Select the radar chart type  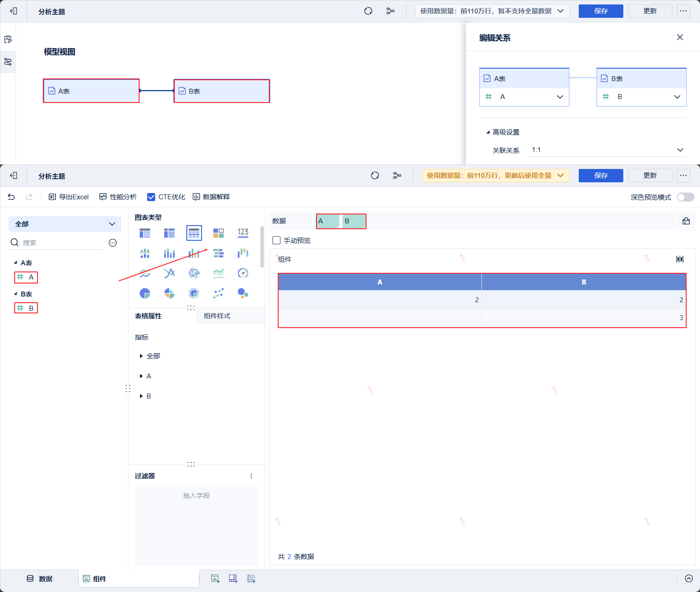point(194,273)
